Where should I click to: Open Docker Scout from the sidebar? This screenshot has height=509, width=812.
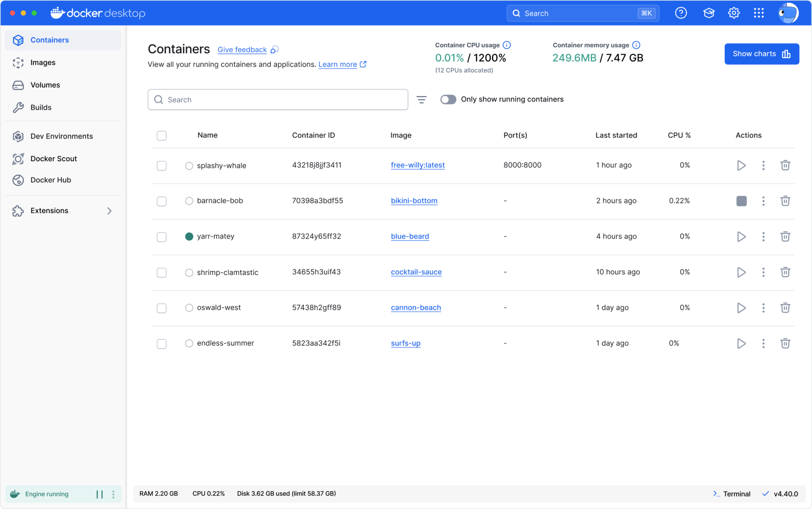coord(54,158)
